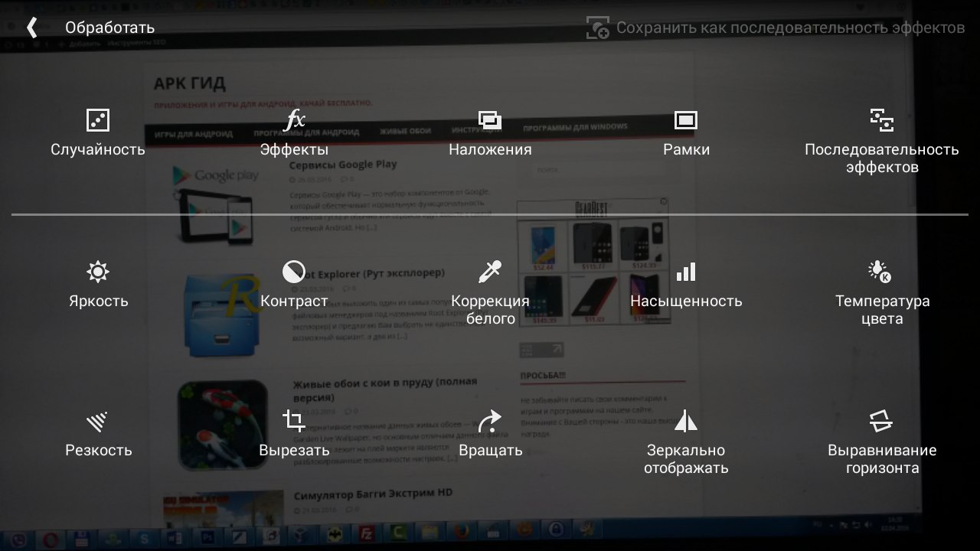Open Последовательность эффектов icon
This screenshot has width=980, height=551.
coord(882,120)
